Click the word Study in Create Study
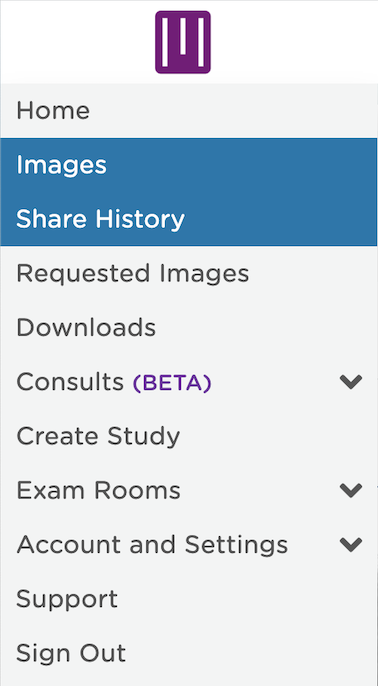 coord(142,436)
